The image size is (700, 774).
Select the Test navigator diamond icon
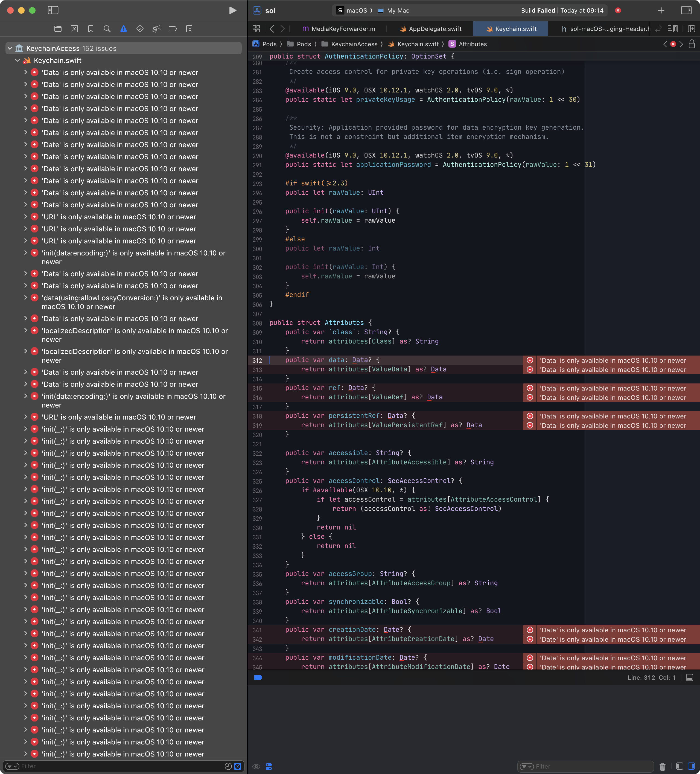point(140,28)
